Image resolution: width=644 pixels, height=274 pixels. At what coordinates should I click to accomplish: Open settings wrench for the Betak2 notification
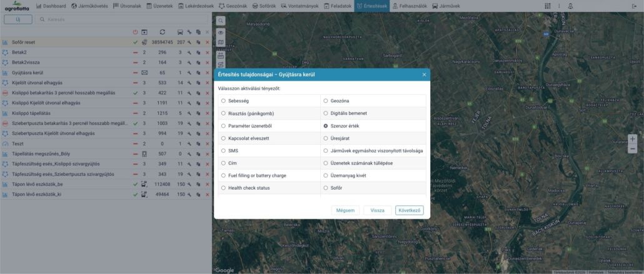(x=189, y=52)
